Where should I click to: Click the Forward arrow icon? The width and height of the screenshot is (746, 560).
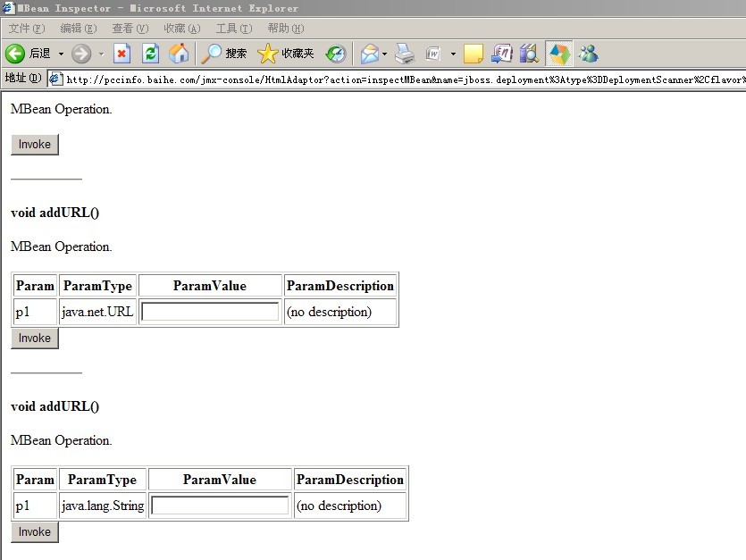(x=81, y=54)
